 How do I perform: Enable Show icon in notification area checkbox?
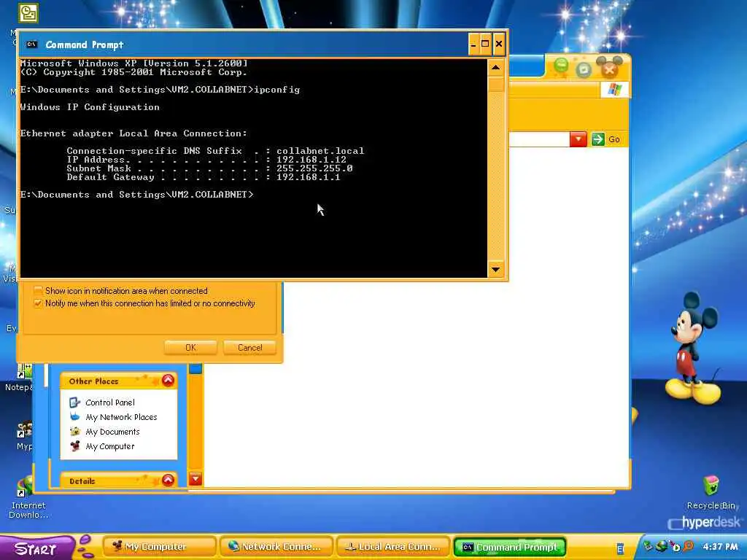pos(38,290)
